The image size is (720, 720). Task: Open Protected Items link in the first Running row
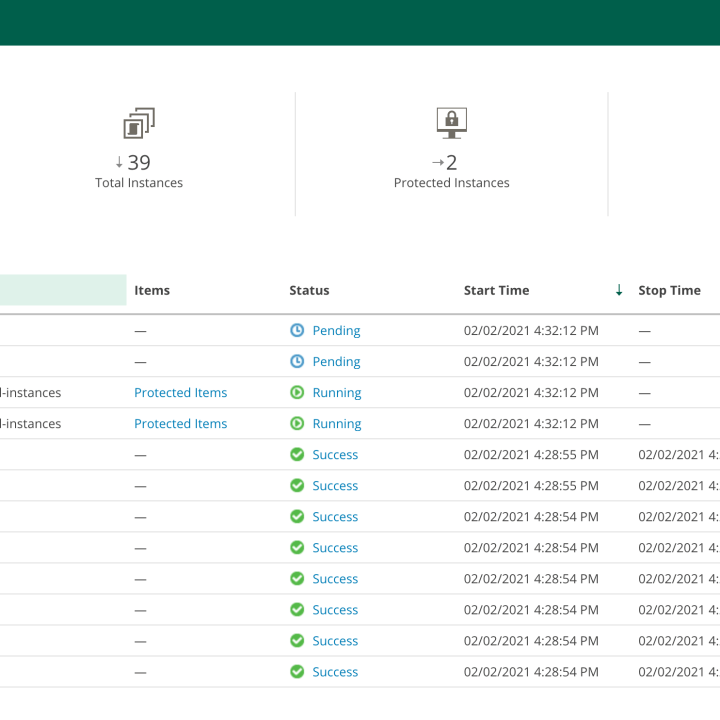[181, 392]
